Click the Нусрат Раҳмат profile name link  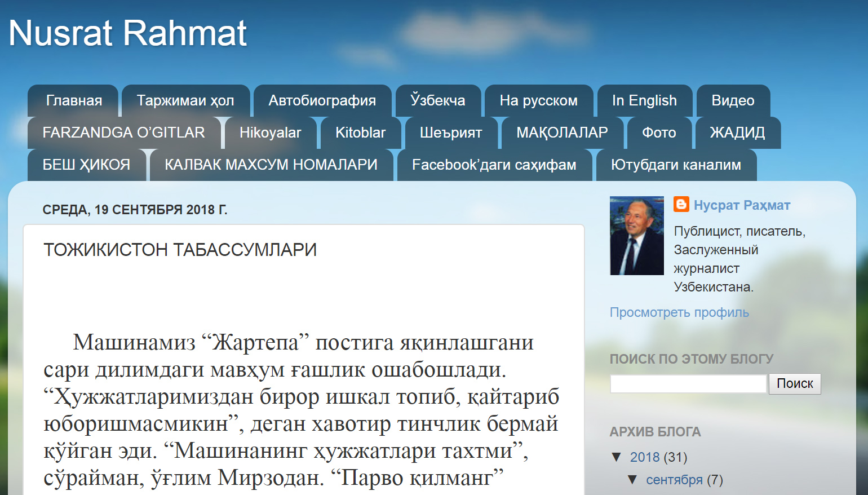pos(742,205)
